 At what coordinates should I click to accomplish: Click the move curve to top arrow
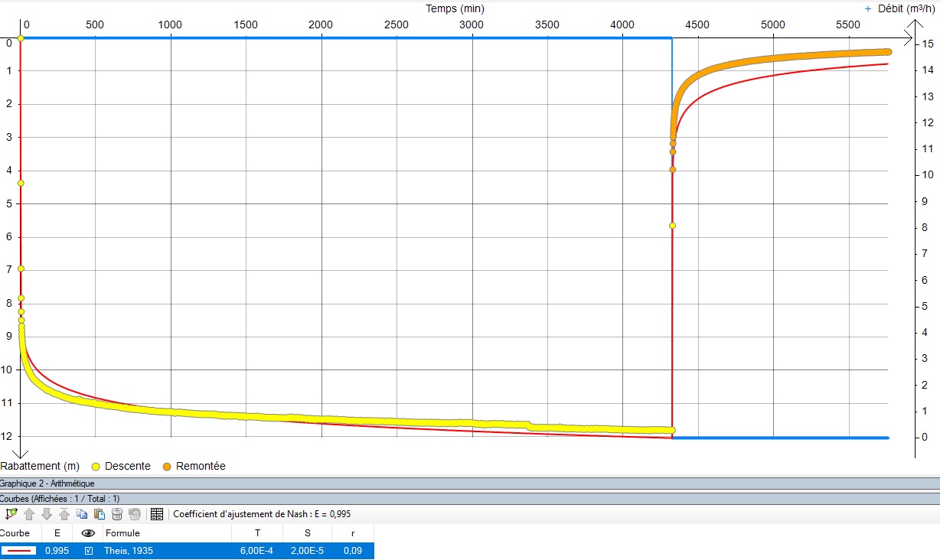pos(64,514)
